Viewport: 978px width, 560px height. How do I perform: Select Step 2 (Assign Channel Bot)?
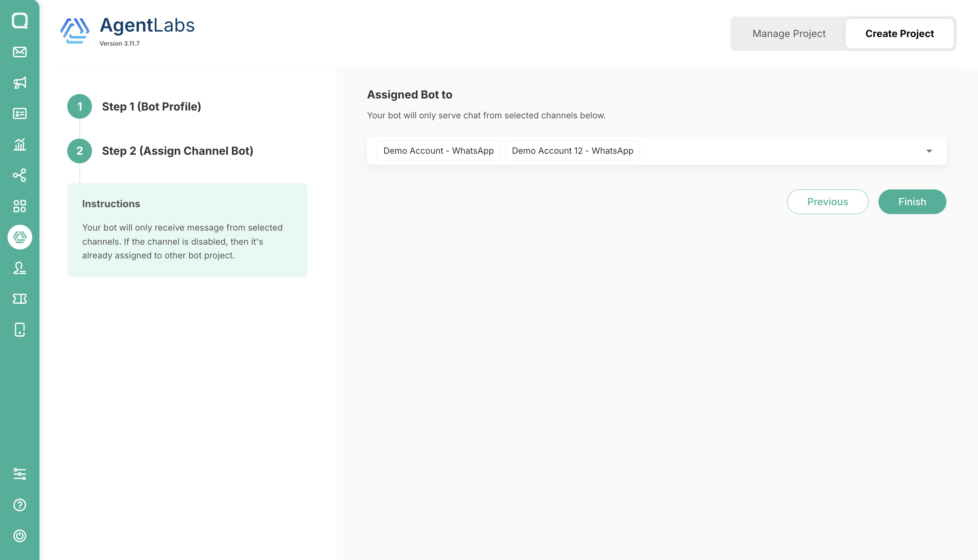click(x=177, y=151)
